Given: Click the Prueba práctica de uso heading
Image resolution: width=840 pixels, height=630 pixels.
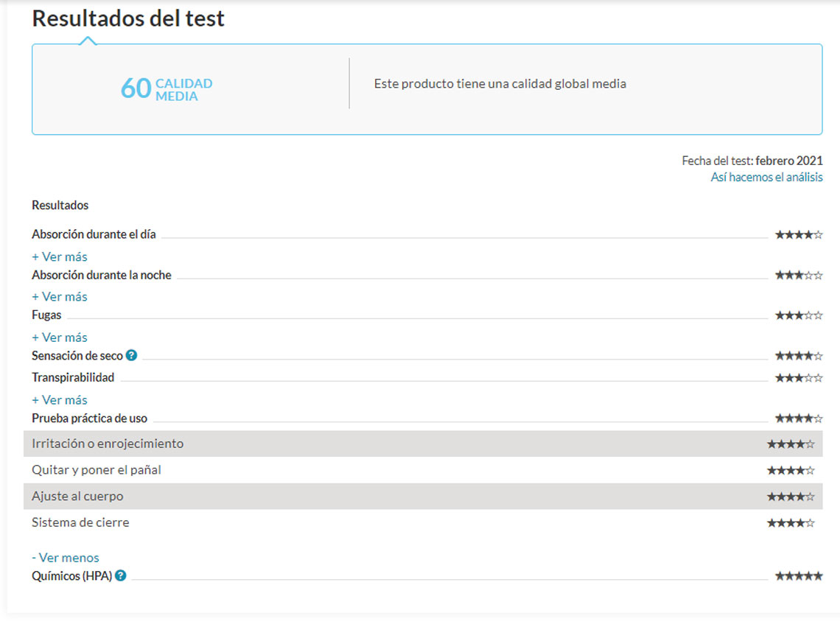Looking at the screenshot, I should 89,418.
